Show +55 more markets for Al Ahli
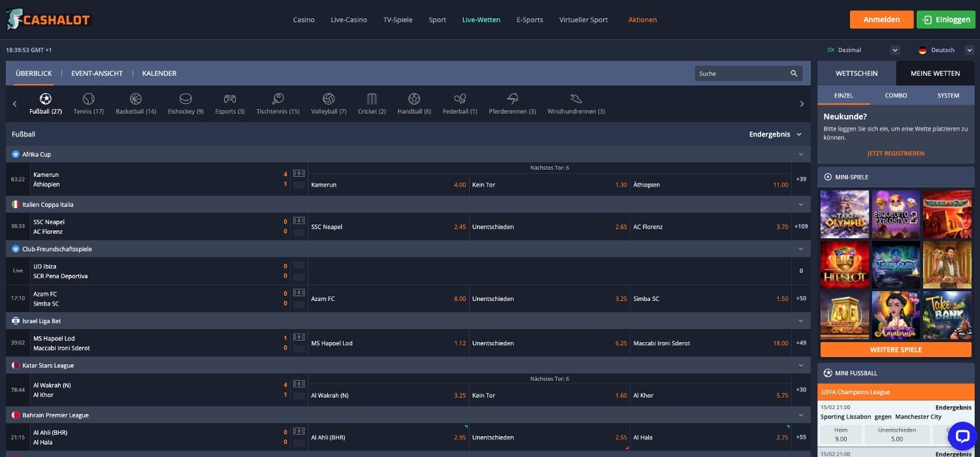The width and height of the screenshot is (980, 457). pos(801,437)
